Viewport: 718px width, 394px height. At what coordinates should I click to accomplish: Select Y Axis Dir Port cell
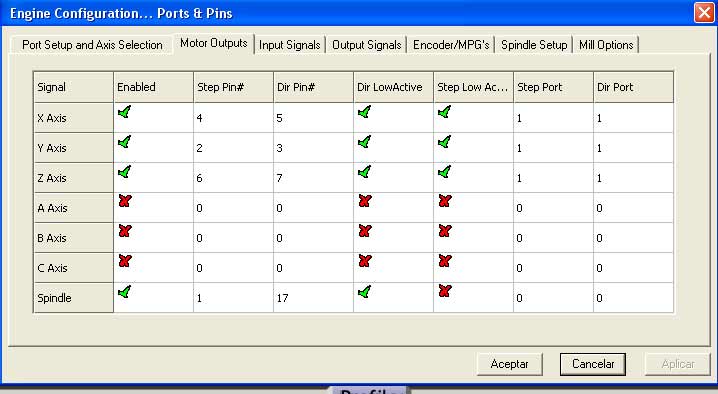click(x=633, y=148)
